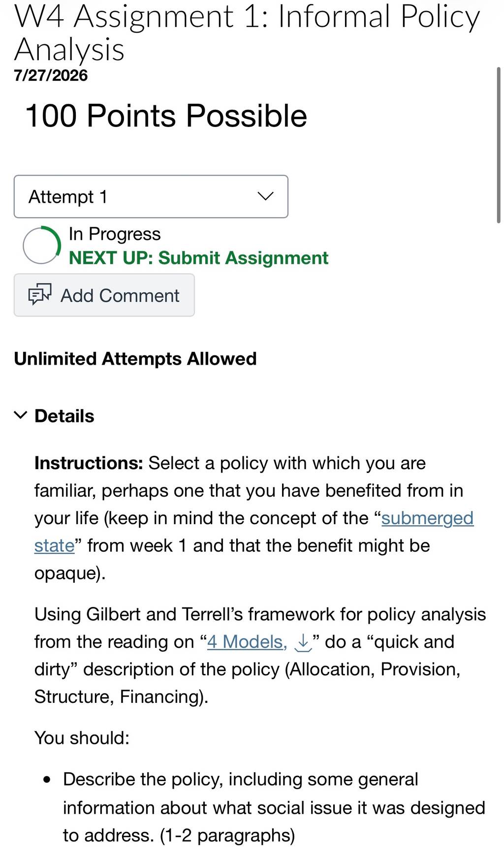Click the NEXT UP: Submit Assignment text
The height and width of the screenshot is (855, 504).
[198, 257]
